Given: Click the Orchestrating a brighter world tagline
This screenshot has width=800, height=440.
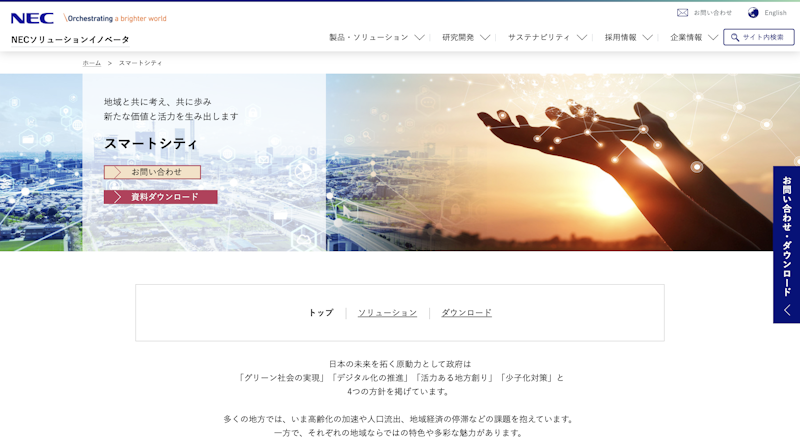Looking at the screenshot, I should click(116, 18).
